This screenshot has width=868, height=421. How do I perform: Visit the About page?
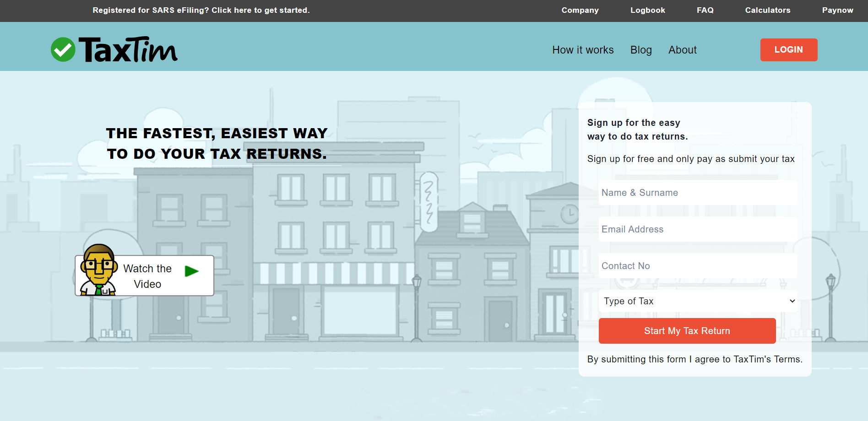pyautogui.click(x=682, y=50)
